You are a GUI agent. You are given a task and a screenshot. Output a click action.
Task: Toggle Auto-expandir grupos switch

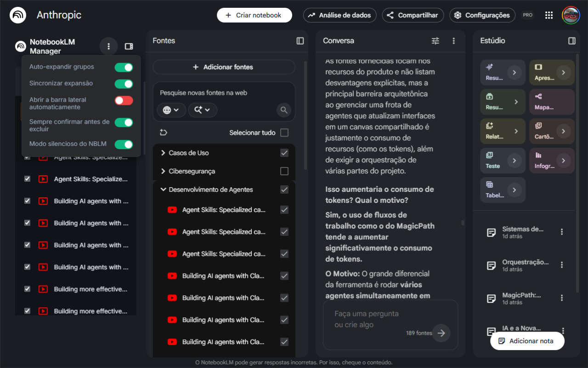[x=124, y=68]
